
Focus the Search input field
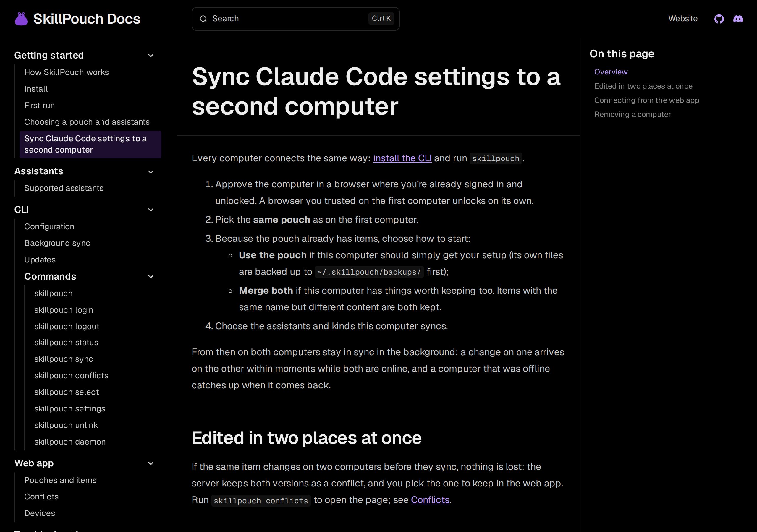(x=295, y=19)
